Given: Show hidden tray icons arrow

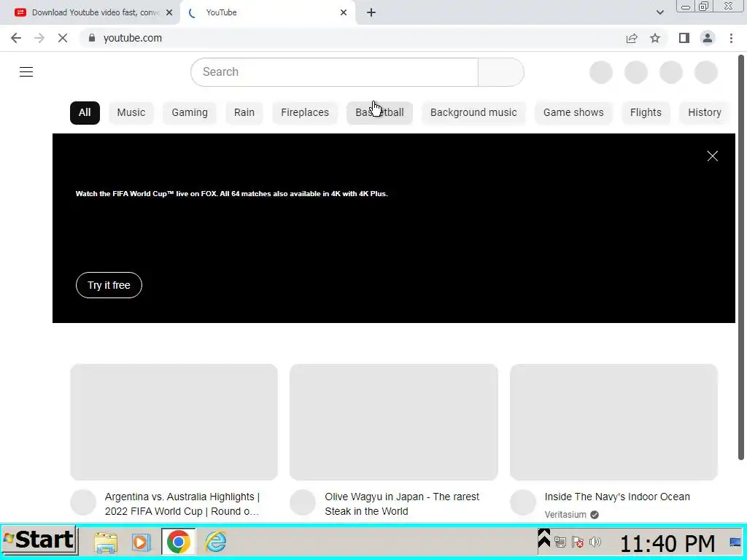Looking at the screenshot, I should tap(543, 539).
